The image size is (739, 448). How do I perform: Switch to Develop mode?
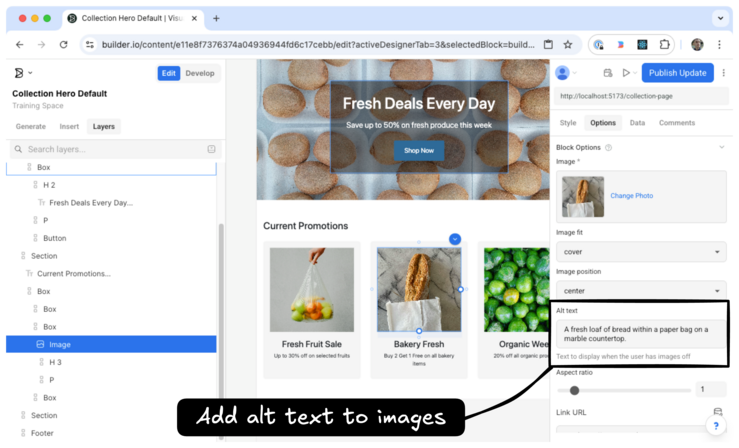tap(200, 73)
